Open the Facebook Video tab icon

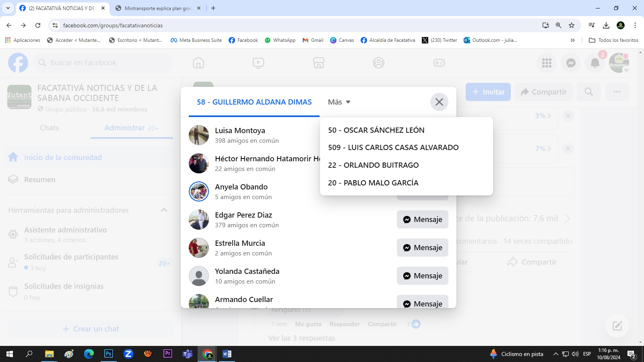(258, 63)
